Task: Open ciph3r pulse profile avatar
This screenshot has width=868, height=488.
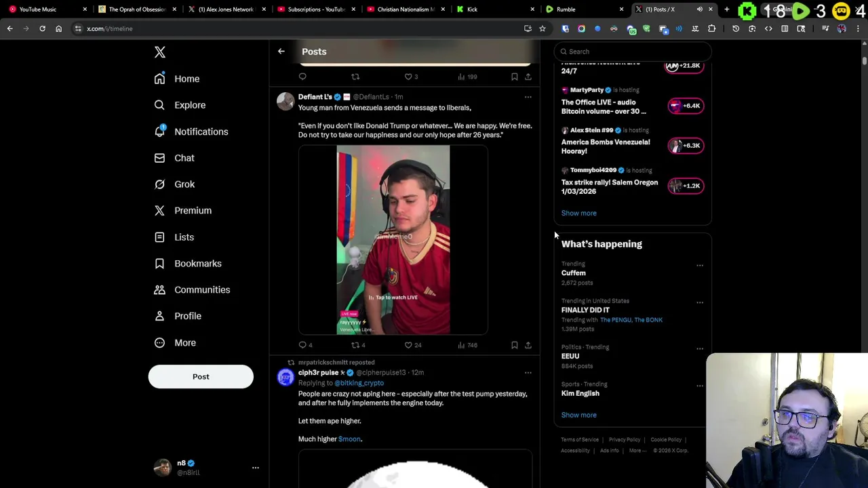Action: pyautogui.click(x=285, y=377)
